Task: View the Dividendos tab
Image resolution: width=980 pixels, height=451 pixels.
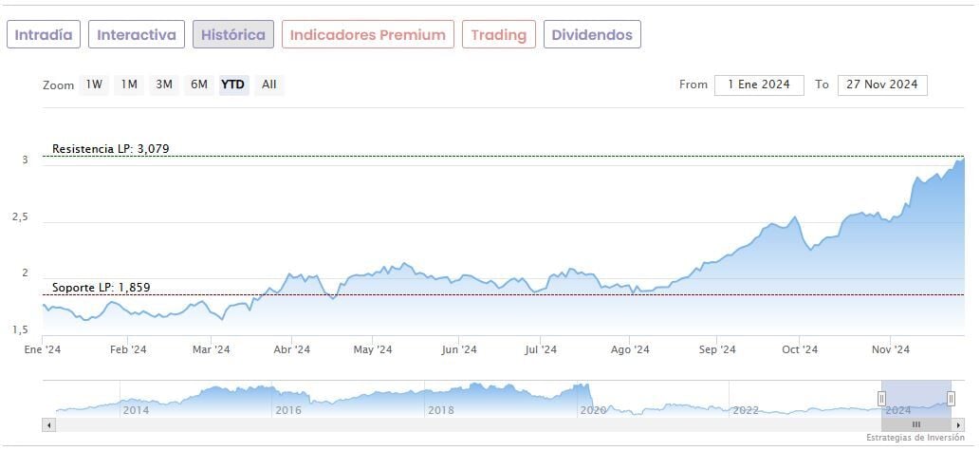Action: pyautogui.click(x=592, y=35)
